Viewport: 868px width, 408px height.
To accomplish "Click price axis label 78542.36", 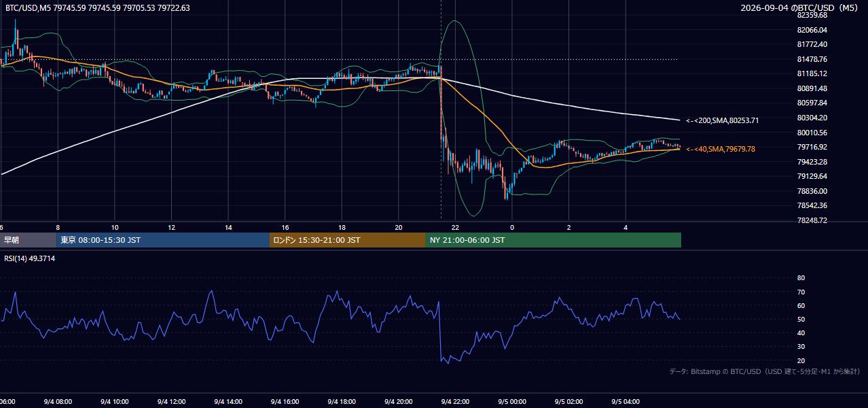I will point(812,205).
